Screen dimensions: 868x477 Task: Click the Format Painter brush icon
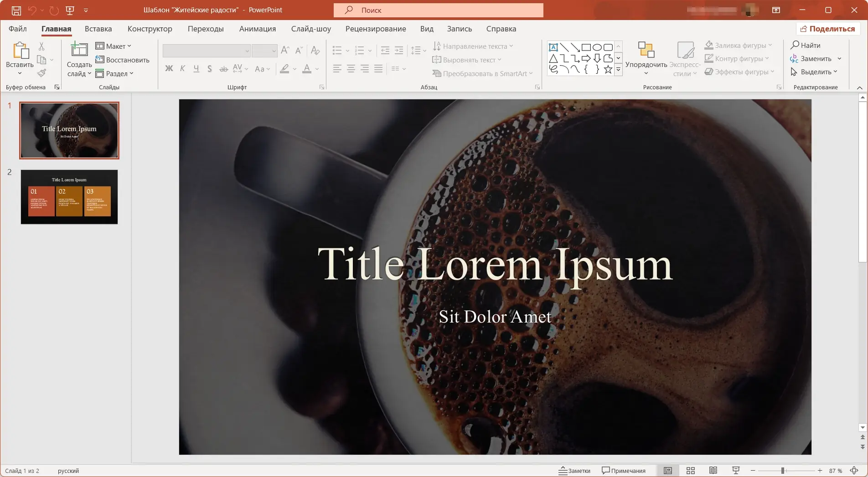(x=41, y=73)
